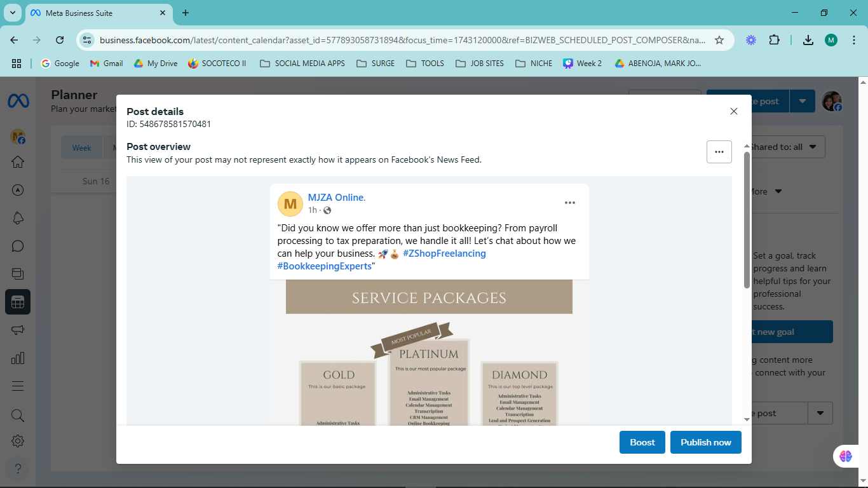The width and height of the screenshot is (868, 488).
Task: Click the sidebar Search magnifier icon
Action: point(18,416)
